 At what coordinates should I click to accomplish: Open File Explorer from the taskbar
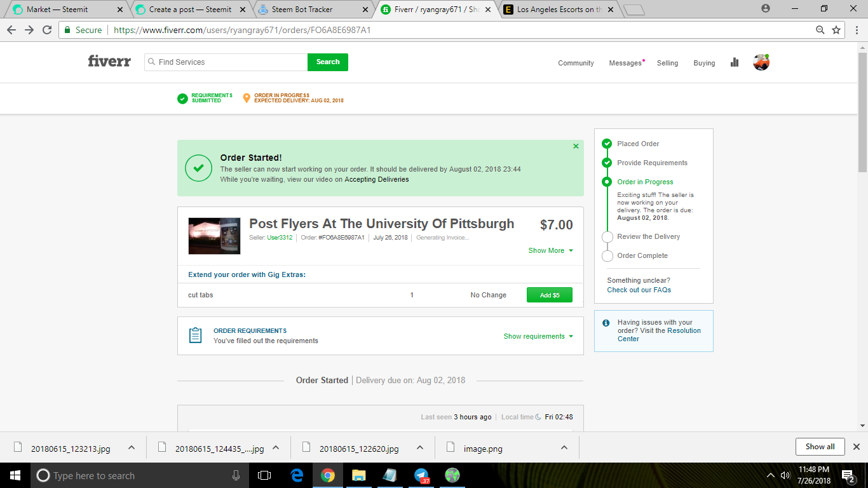point(358,475)
